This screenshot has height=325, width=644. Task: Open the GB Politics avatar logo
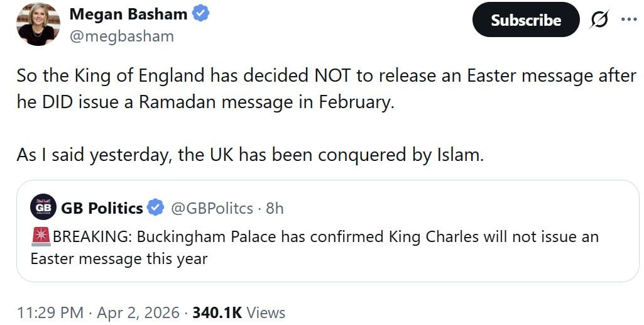click(x=43, y=207)
